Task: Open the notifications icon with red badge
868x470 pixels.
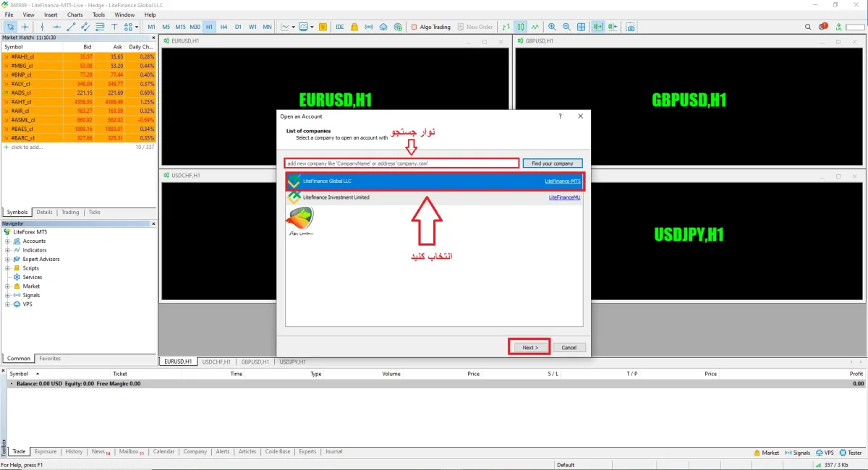Action: [823, 27]
